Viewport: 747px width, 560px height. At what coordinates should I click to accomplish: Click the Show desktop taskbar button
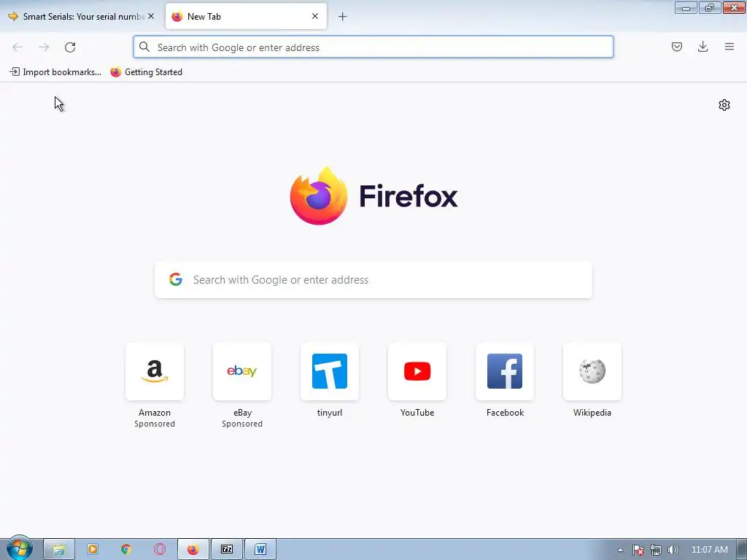point(741,550)
